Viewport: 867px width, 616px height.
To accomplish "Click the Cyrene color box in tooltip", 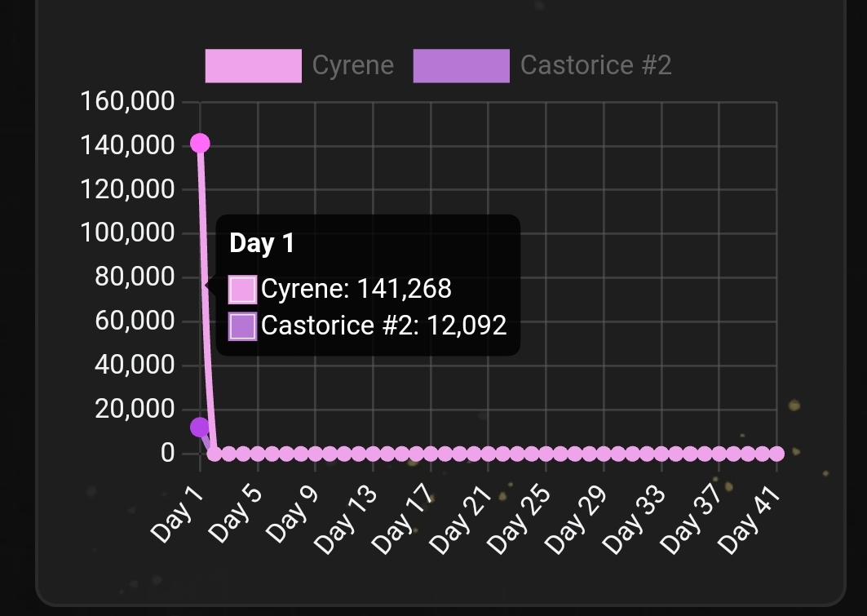I will (x=243, y=289).
